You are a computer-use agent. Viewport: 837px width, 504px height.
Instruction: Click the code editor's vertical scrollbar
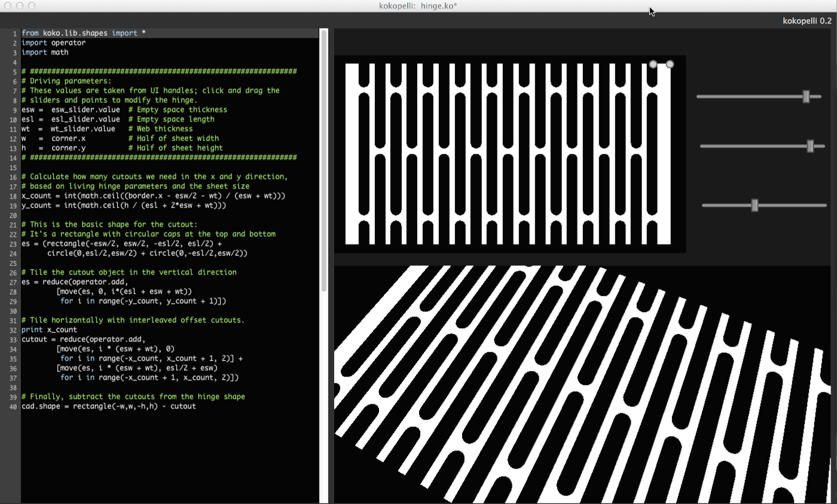[324, 161]
